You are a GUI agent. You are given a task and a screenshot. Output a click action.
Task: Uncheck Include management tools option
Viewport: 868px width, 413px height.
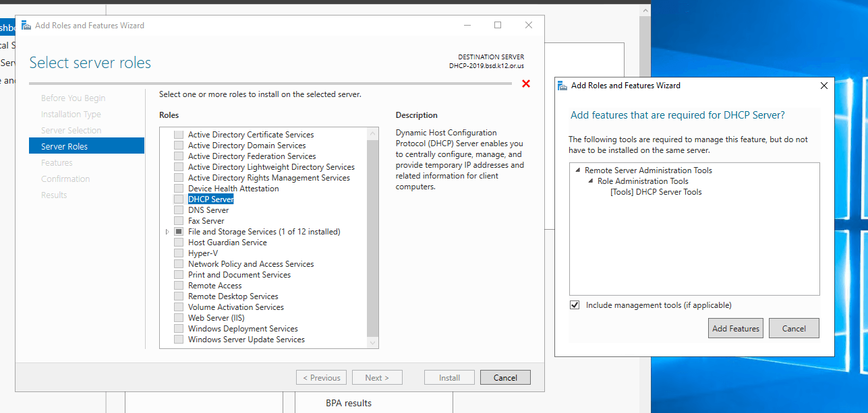click(575, 305)
